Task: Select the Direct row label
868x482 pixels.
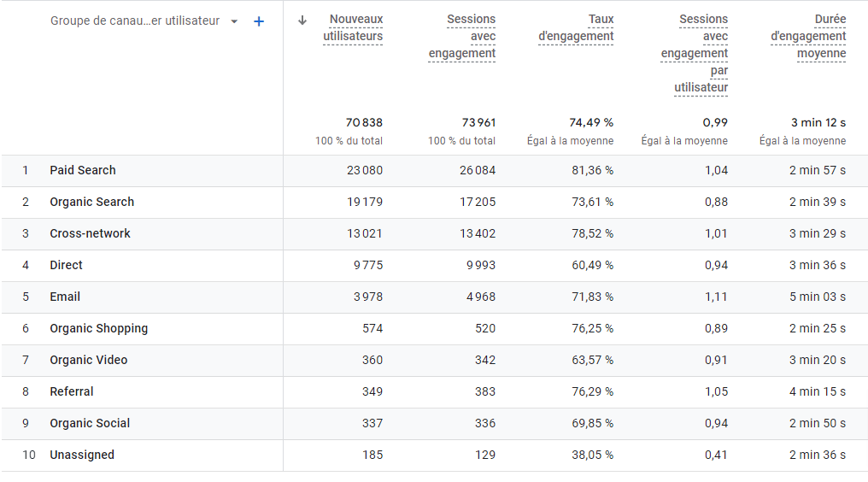Action: [x=66, y=266]
